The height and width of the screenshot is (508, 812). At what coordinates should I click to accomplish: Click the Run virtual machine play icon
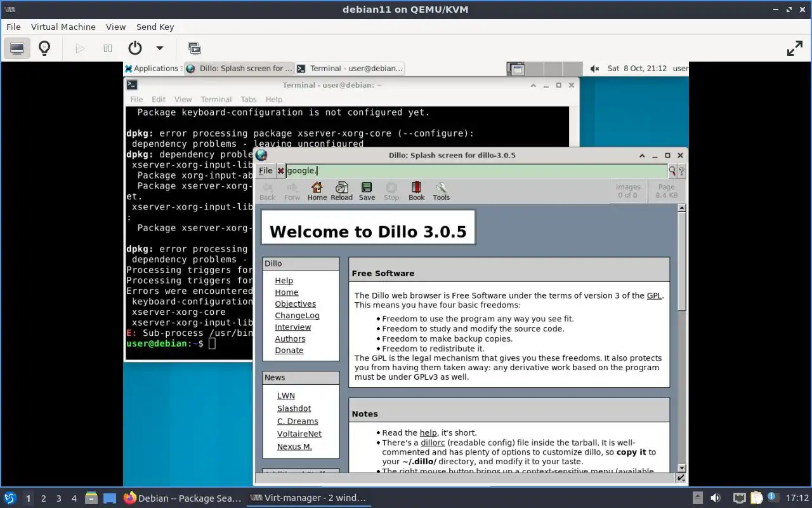[x=80, y=48]
